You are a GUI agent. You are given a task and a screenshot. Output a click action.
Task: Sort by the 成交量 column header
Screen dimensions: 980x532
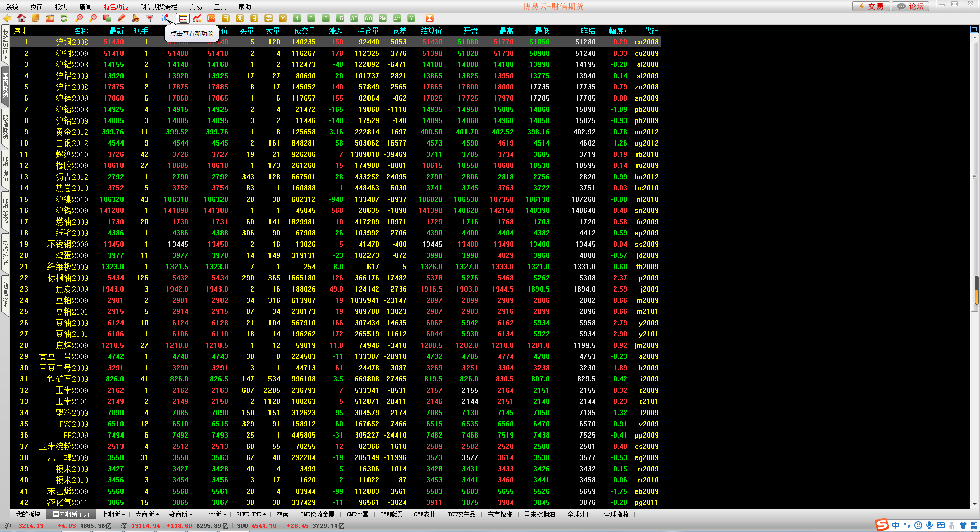(305, 31)
